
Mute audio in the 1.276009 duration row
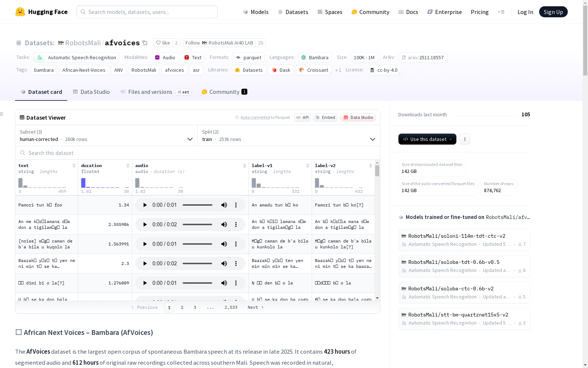coord(224,283)
